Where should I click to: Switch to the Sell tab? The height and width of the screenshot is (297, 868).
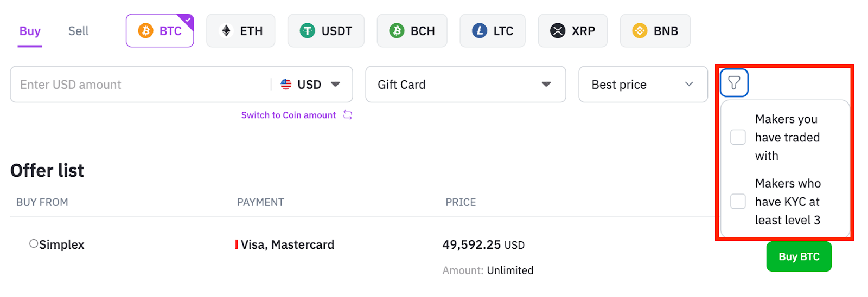click(78, 31)
